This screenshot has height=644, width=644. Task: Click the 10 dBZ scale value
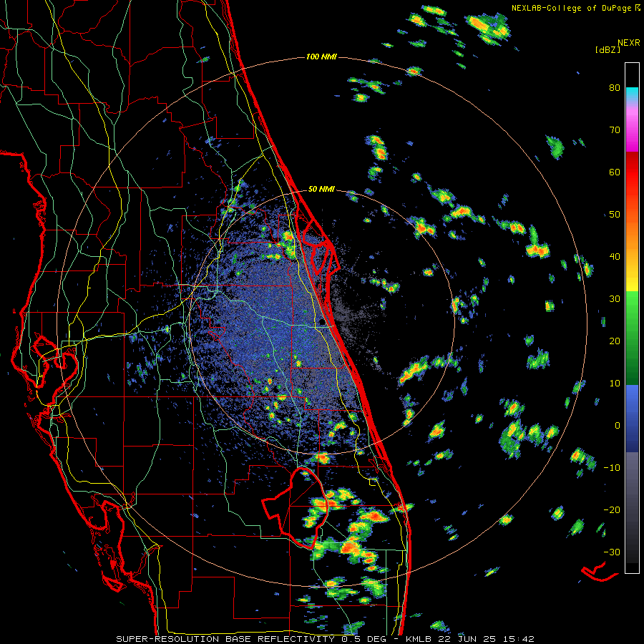615,384
